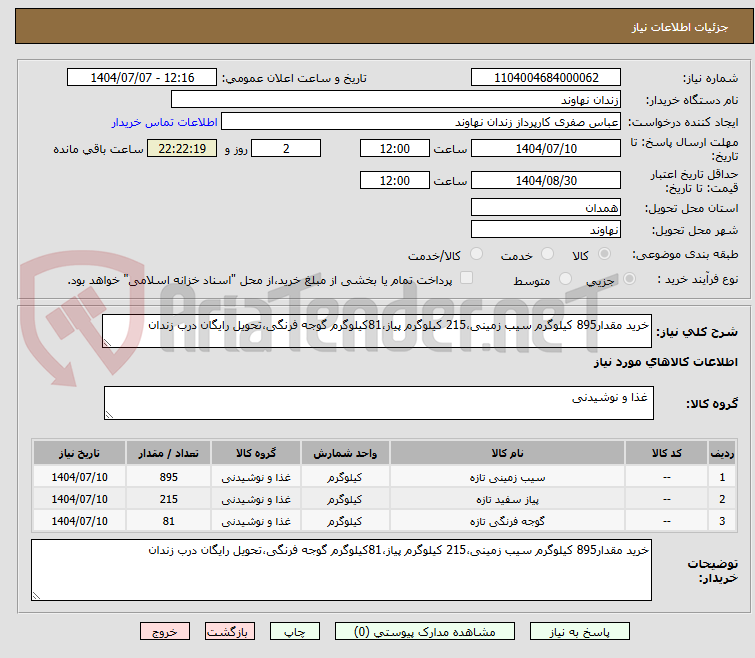Click the price validity date 1404/08/30 field

click(545, 181)
